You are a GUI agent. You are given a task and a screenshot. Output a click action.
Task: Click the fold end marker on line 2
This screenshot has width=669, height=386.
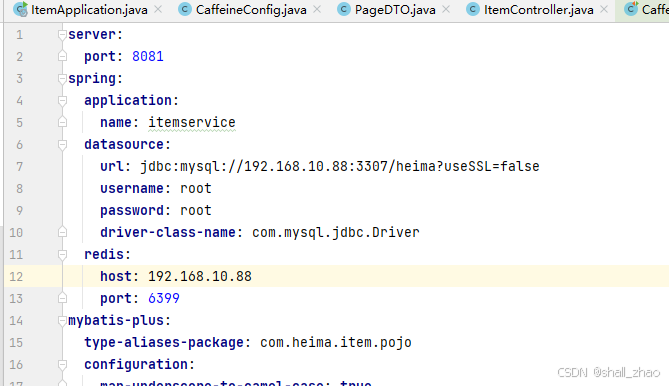pos(62,56)
